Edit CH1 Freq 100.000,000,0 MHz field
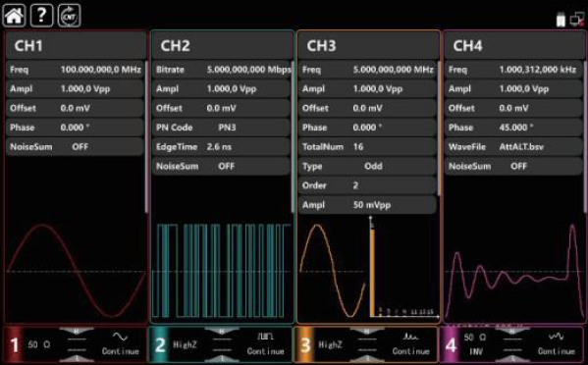The image size is (588, 365). click(75, 70)
